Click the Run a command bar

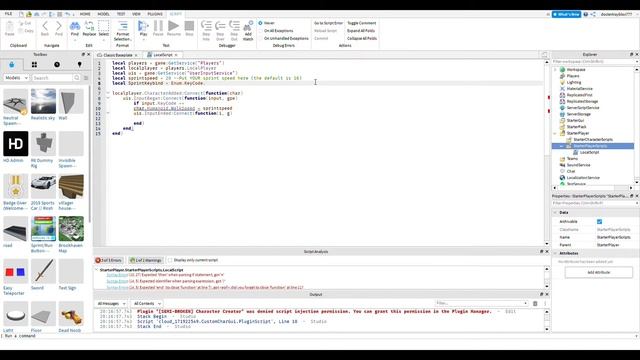click(x=318, y=336)
